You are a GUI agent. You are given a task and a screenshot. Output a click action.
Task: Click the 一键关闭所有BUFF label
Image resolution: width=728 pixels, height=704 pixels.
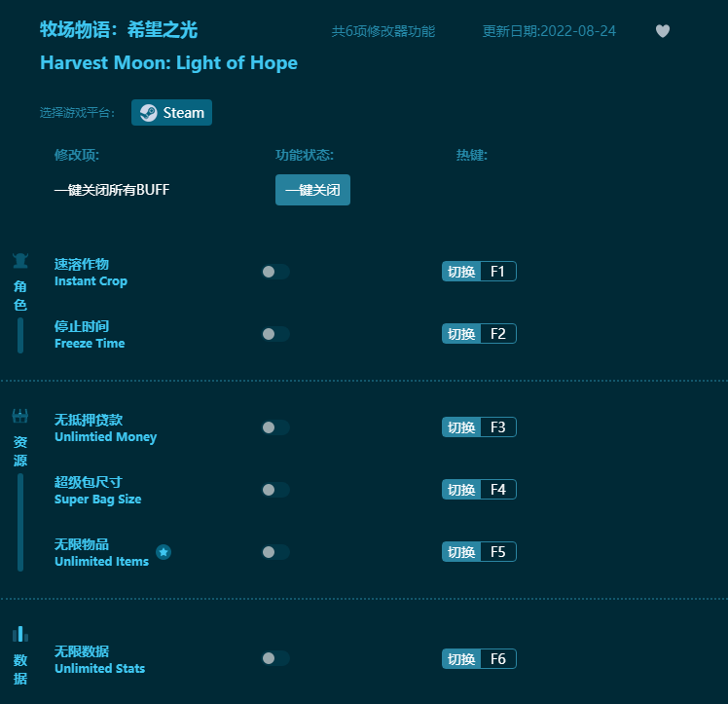point(112,190)
